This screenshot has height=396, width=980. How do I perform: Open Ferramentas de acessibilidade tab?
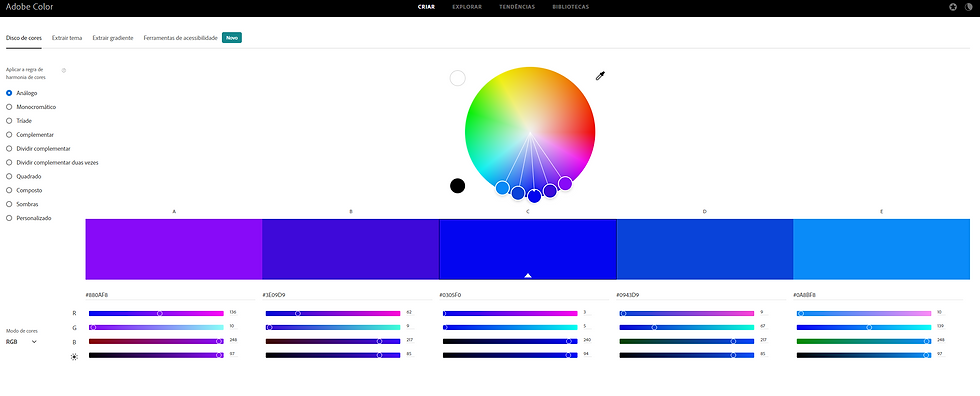181,38
